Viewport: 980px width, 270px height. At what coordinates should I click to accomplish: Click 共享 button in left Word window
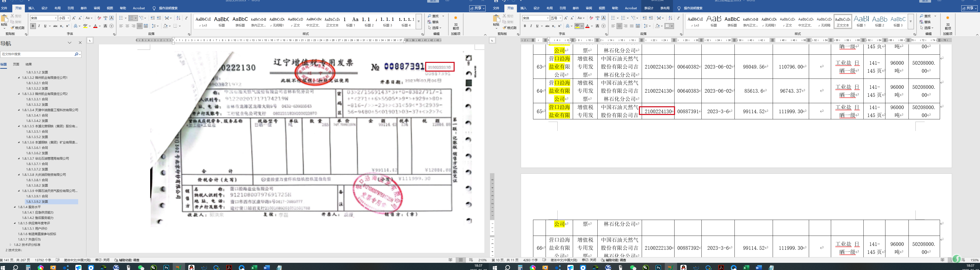pos(477,8)
